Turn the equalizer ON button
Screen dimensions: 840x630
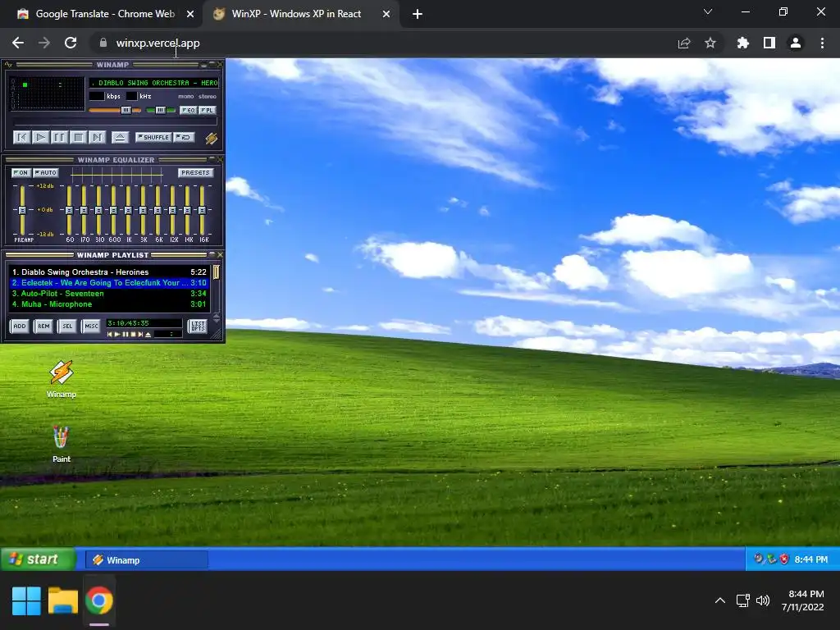(x=21, y=172)
